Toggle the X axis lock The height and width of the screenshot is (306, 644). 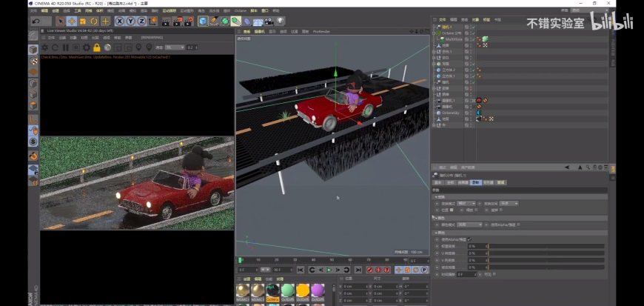click(120, 21)
